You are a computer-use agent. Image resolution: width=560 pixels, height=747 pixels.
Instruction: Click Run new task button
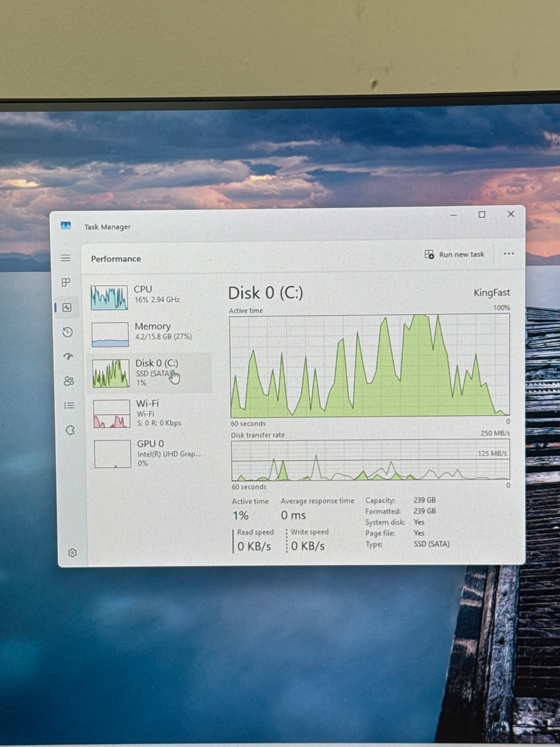(x=454, y=254)
